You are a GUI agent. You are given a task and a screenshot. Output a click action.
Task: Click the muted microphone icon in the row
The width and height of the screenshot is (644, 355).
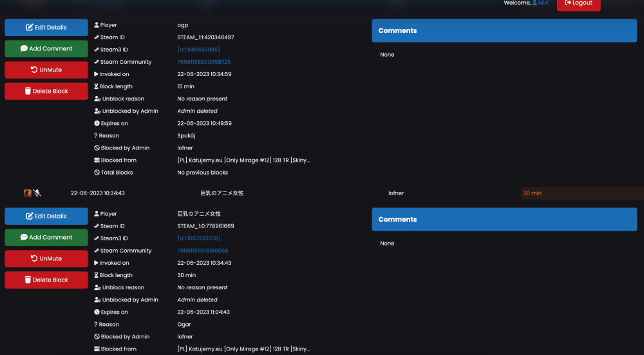click(x=37, y=193)
